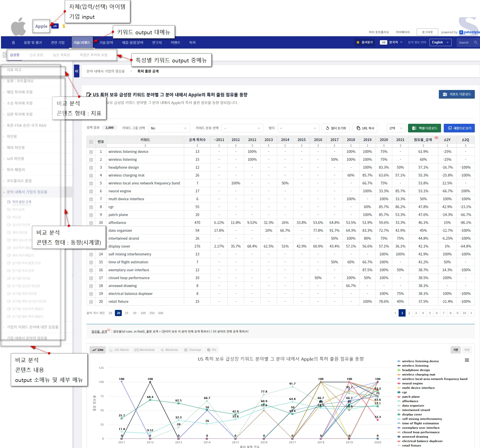The height and width of the screenshot is (448, 480).
Task: Switch chart to Treemap view
Action: point(193,350)
